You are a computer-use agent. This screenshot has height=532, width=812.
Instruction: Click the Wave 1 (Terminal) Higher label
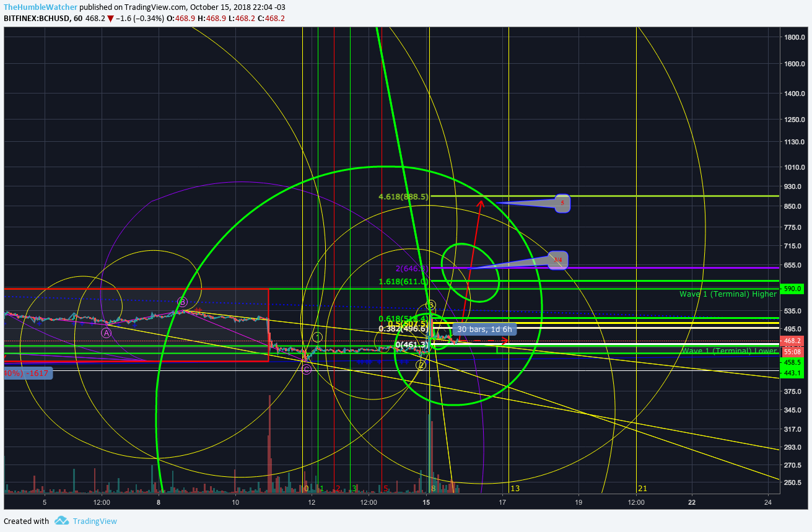tap(728, 294)
